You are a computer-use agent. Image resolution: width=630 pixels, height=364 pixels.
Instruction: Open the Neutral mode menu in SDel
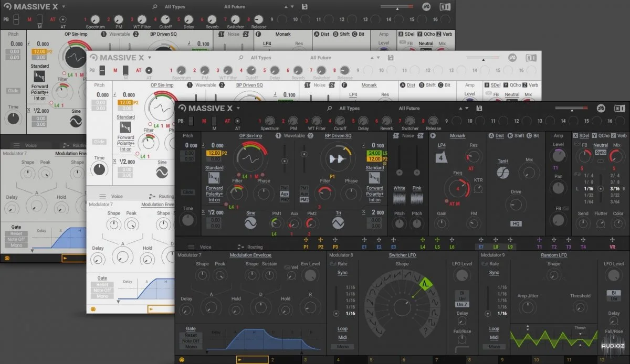[x=601, y=145]
